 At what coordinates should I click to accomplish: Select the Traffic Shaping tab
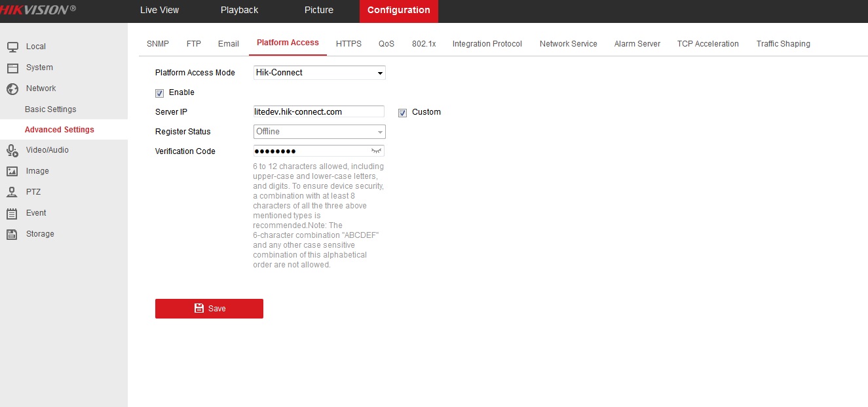tap(783, 44)
